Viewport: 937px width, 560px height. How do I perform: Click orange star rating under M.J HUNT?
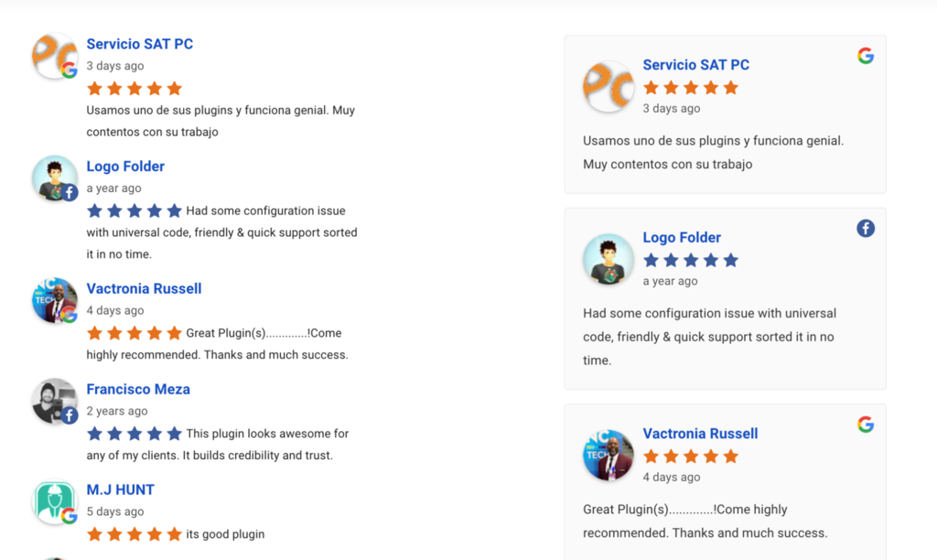tap(135, 533)
